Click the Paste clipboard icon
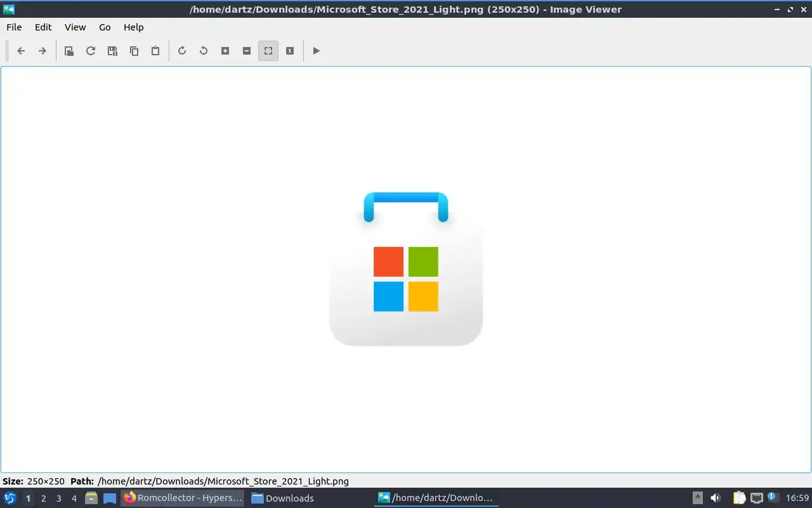 point(155,51)
